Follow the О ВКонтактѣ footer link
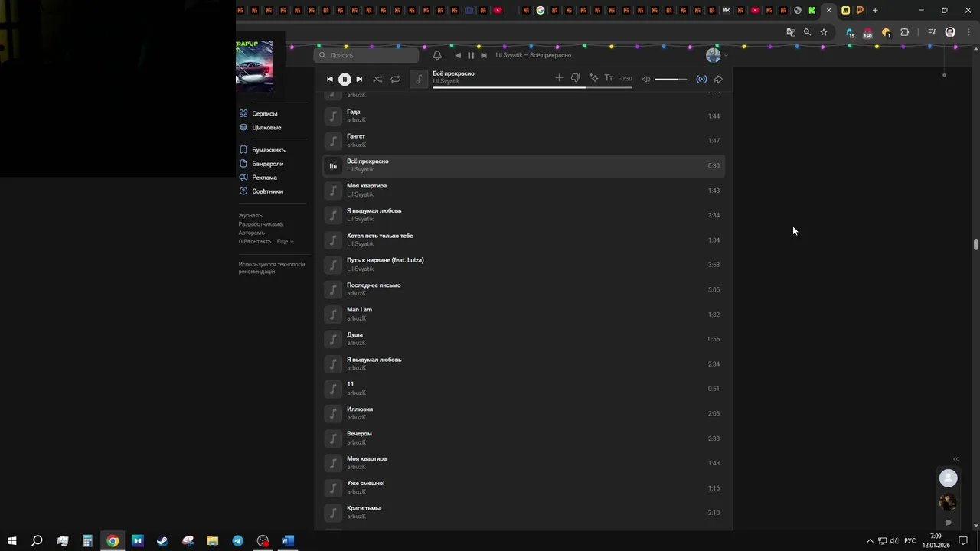This screenshot has height=551, width=980. tap(255, 241)
